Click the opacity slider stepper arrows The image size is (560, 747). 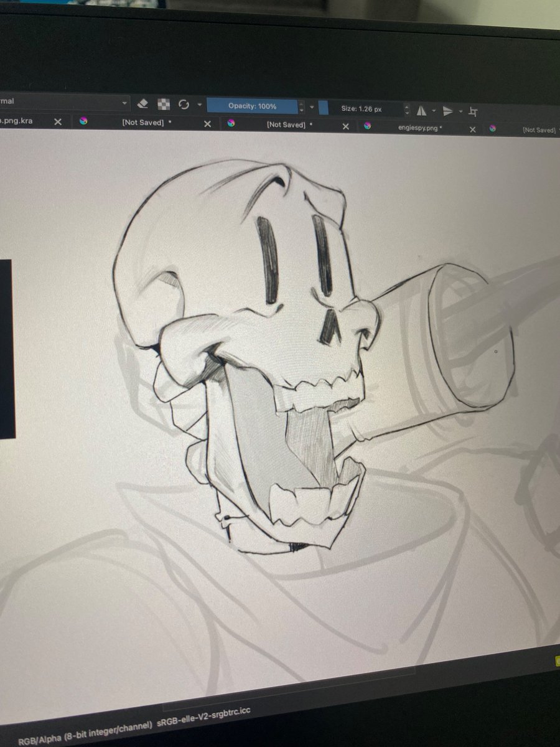pyautogui.click(x=302, y=107)
